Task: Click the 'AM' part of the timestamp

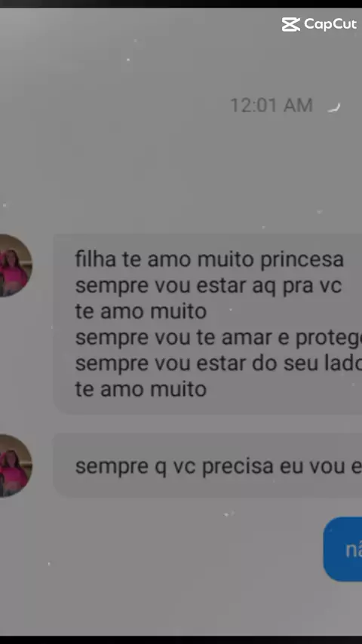Action: 299,106
